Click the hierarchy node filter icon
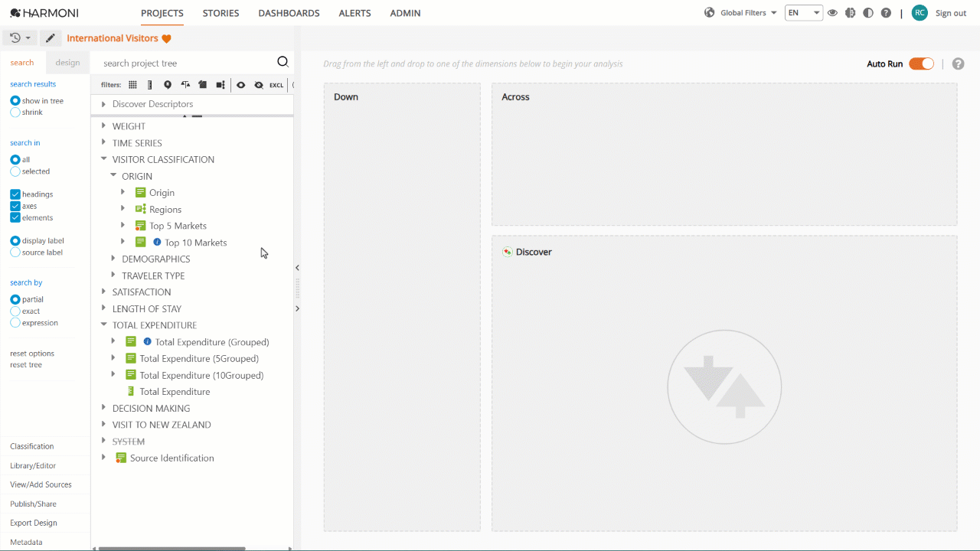Image resolution: width=980 pixels, height=551 pixels. point(220,85)
